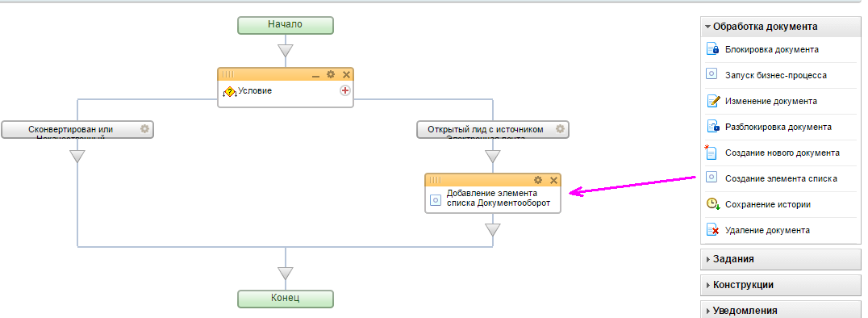Viewport: 868px width, 318px height.
Task: Open gear of Открытый лид branch
Action: click(560, 129)
